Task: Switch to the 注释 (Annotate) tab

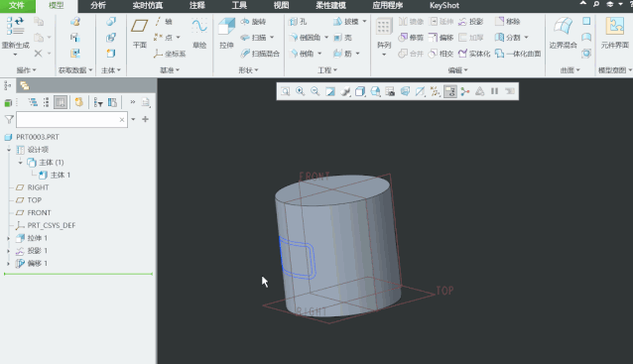Action: click(197, 6)
